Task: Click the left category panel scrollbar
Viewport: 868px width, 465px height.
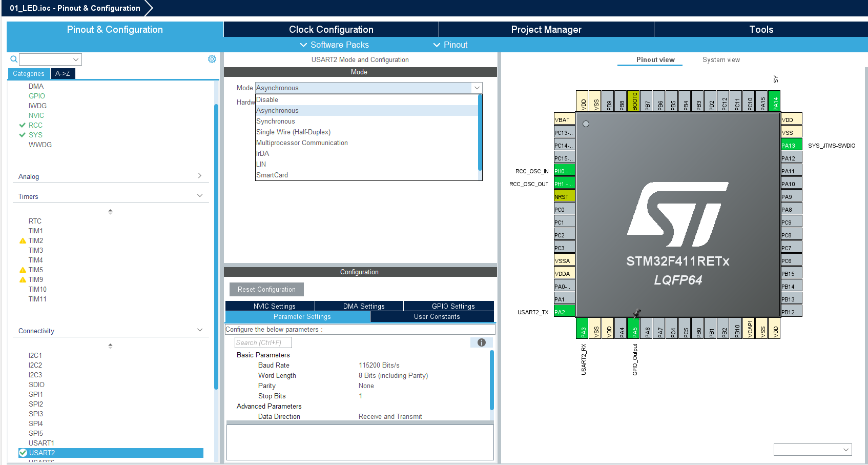Action: 216,246
